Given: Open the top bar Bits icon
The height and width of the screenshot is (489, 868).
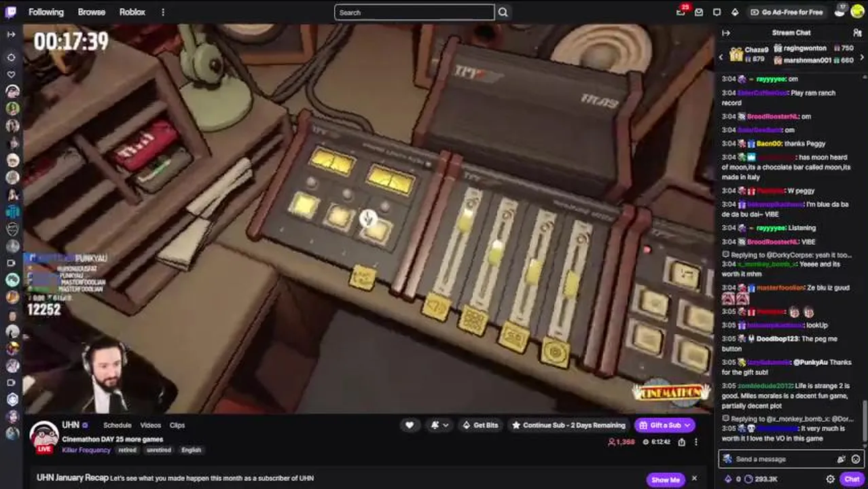Looking at the screenshot, I should click(734, 12).
